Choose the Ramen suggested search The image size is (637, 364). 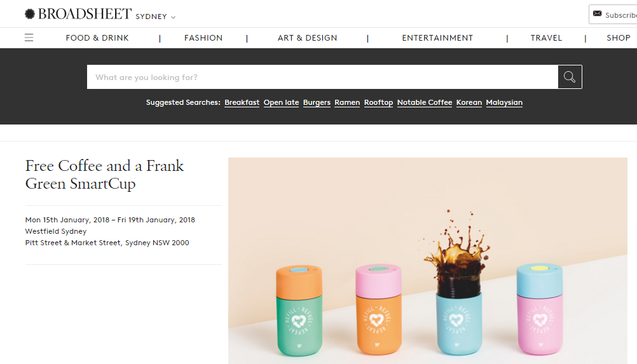click(347, 103)
